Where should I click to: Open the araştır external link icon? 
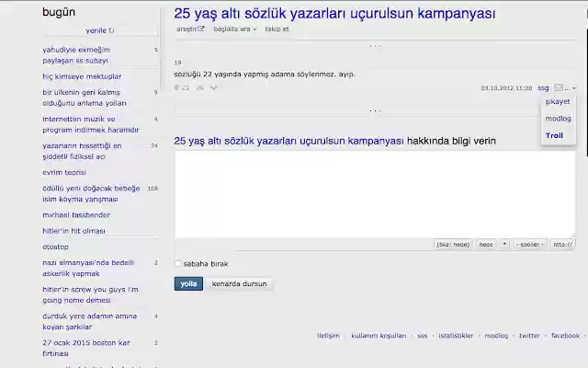tap(201, 29)
